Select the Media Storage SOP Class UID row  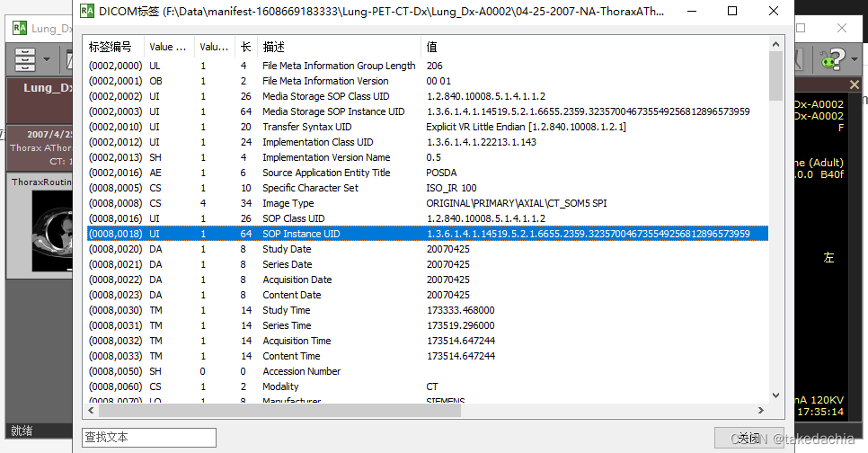[428, 96]
